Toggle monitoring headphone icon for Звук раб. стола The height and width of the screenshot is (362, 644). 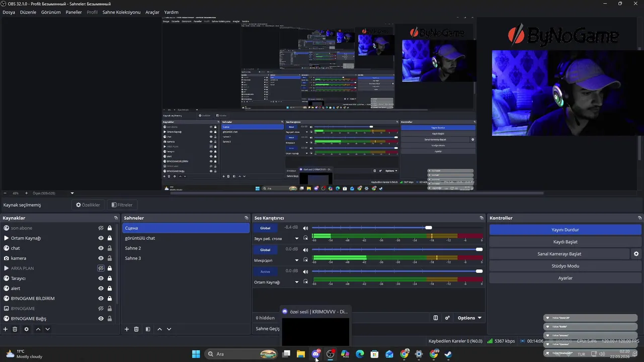pos(305,238)
